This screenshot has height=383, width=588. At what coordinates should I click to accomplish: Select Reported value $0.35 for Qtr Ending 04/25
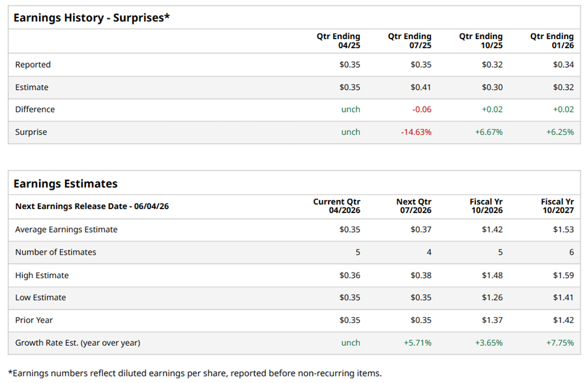(349, 64)
